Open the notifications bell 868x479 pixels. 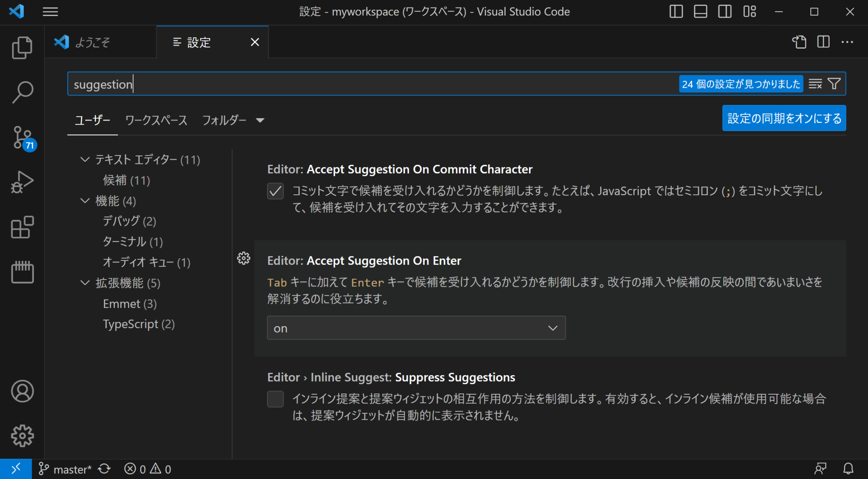coord(848,469)
